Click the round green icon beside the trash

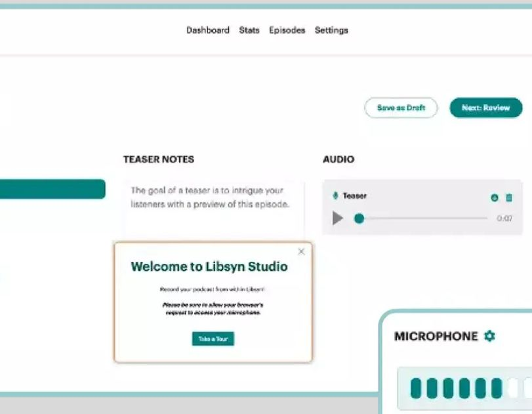tap(495, 197)
